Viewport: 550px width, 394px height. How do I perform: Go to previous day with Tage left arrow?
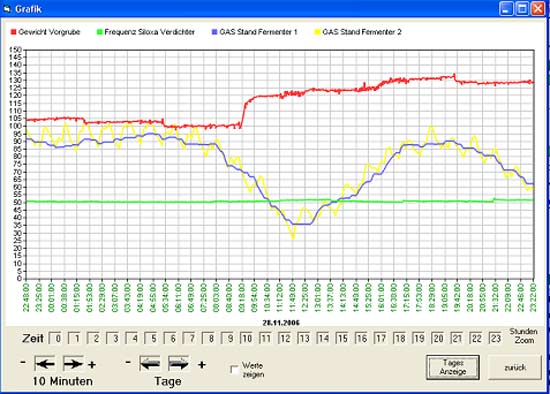(150, 363)
